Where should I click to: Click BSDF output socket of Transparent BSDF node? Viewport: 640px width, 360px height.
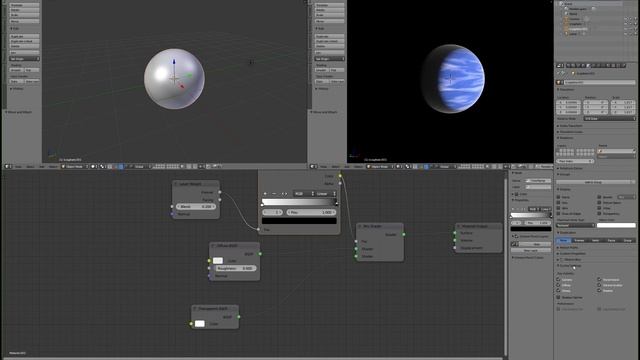point(239,317)
